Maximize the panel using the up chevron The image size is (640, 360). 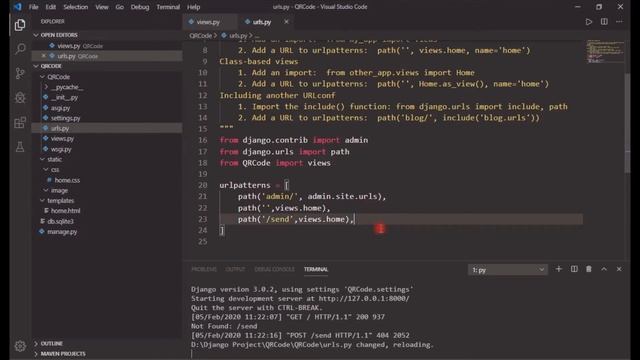coord(604,269)
